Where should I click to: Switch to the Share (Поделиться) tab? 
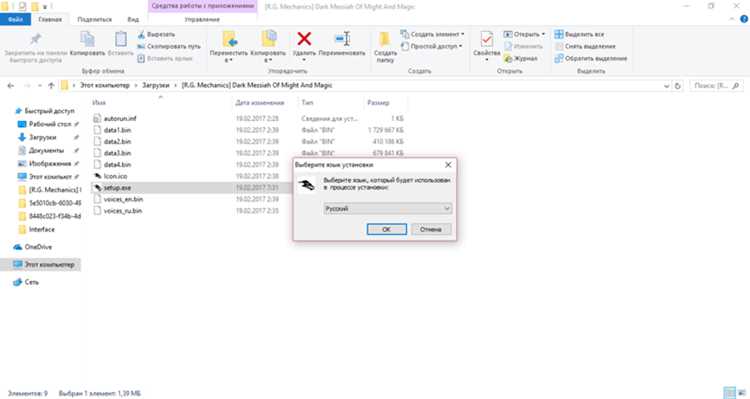click(x=94, y=19)
